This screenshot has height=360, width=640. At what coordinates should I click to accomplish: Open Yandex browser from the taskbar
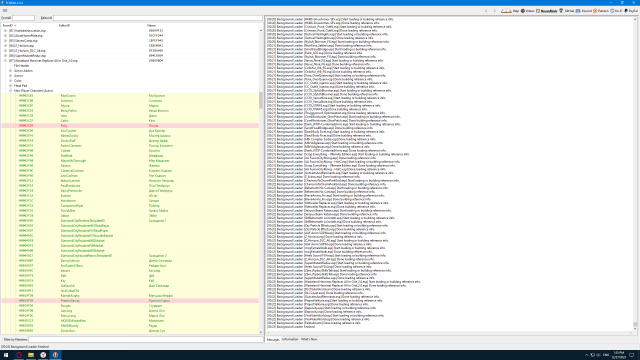tap(43, 355)
